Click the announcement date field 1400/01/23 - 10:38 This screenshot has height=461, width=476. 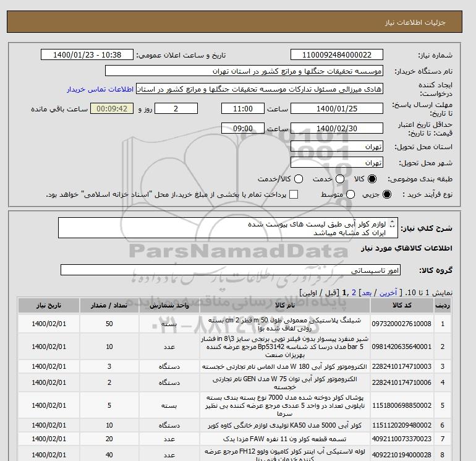click(87, 54)
